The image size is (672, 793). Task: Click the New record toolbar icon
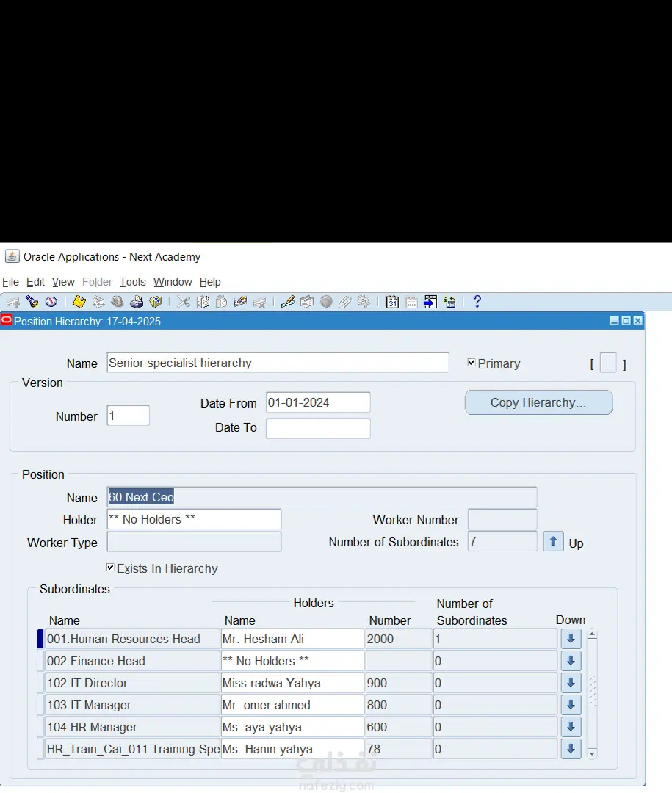click(x=12, y=303)
